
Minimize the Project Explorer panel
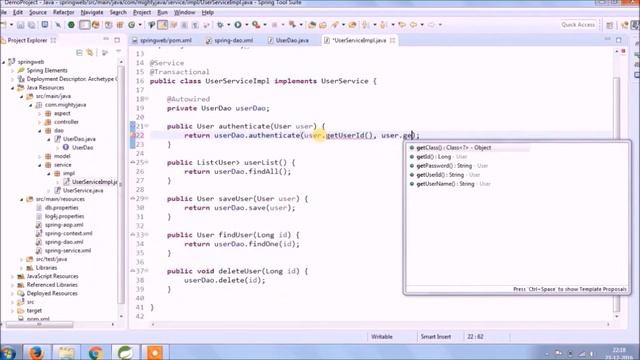tap(106, 40)
